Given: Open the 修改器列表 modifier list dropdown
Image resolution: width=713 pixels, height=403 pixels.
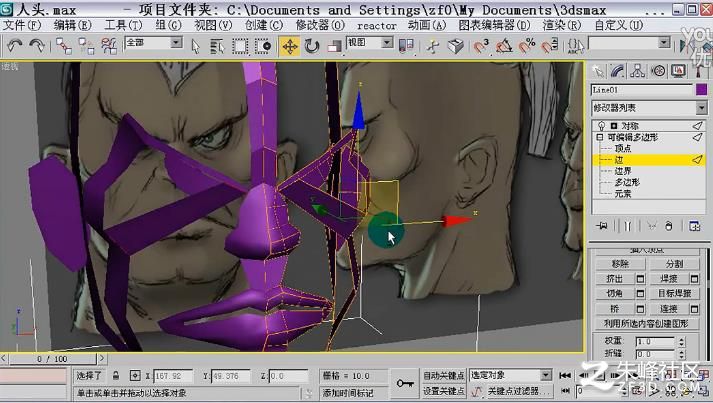Looking at the screenshot, I should pos(649,108).
